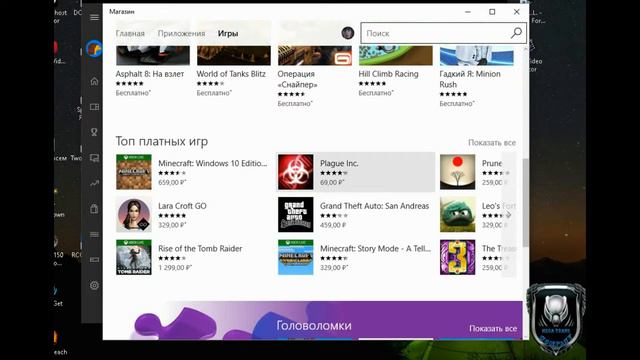Viewport: 640px width, 360px height.
Task: Open the profile avatar in Xbox sidebar
Action: click(94, 49)
